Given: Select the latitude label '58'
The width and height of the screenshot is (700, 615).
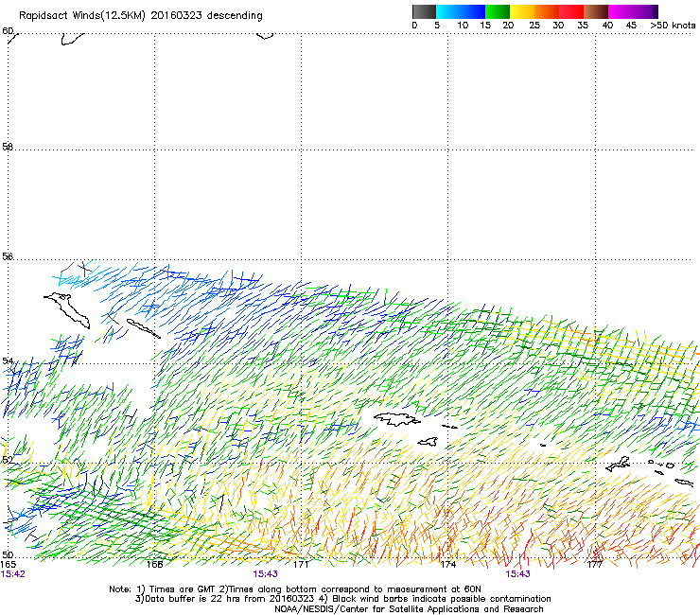Looking at the screenshot, I should [8, 147].
